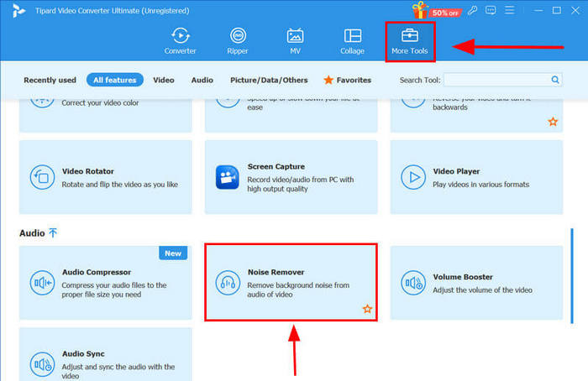Click the Video Player play icon
The image size is (588, 381).
(413, 177)
